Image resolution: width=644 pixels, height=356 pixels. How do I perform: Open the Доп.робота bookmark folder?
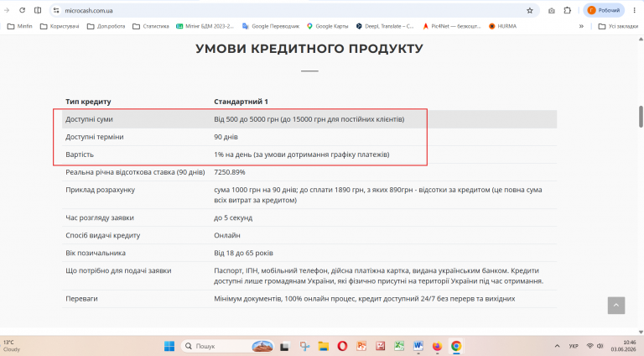point(106,26)
